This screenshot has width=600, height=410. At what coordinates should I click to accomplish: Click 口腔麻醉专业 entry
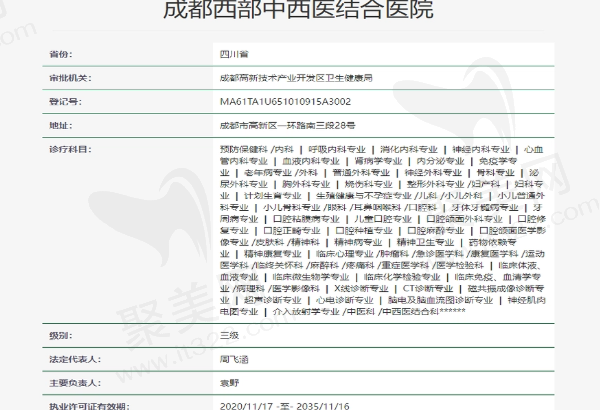tap(436, 231)
